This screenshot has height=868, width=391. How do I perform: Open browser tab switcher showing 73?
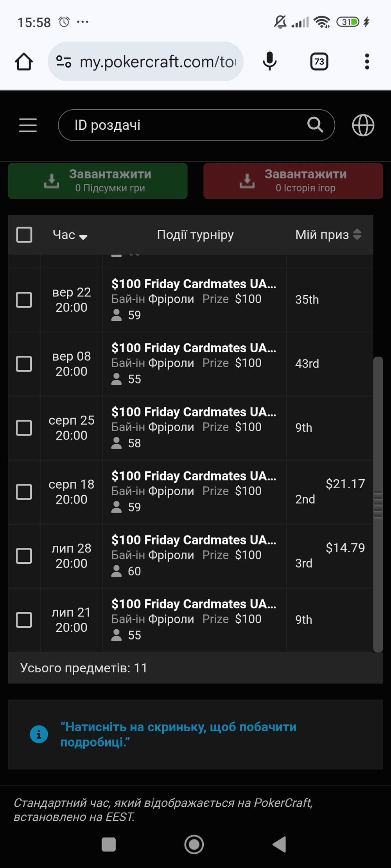[x=319, y=62]
